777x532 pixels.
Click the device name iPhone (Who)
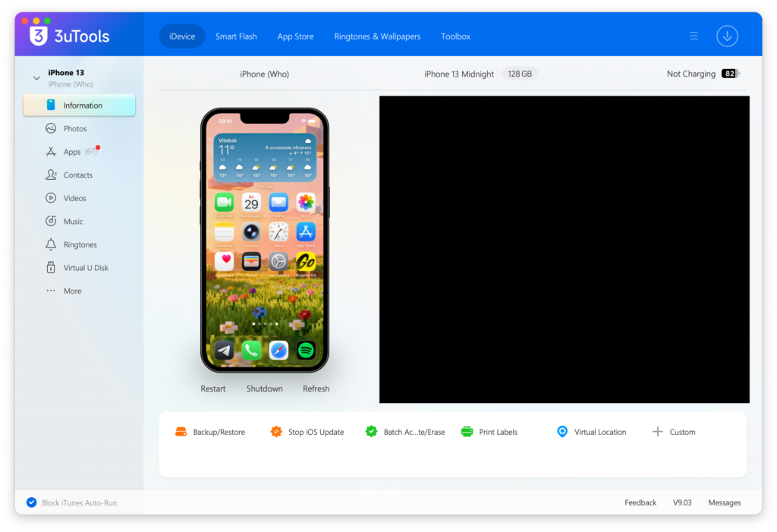(265, 74)
